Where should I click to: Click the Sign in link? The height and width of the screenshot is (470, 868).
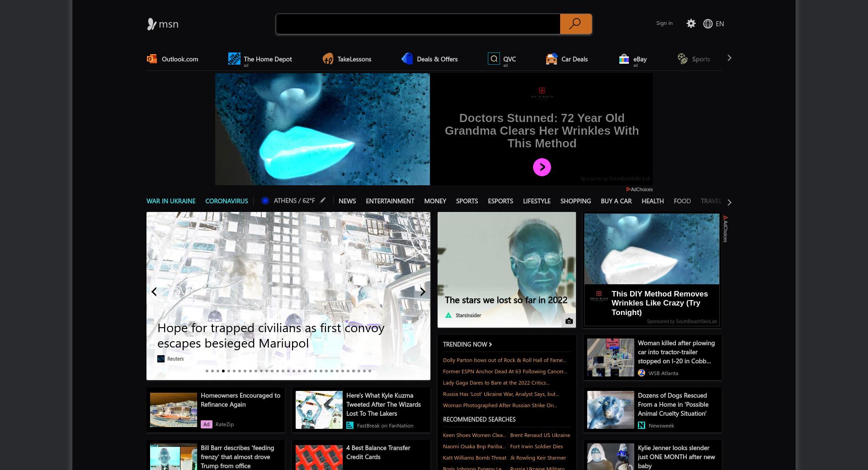click(x=664, y=23)
